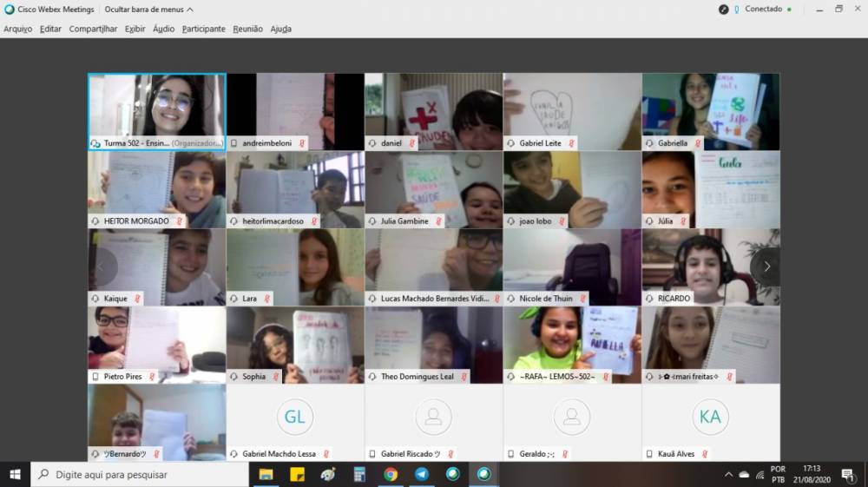This screenshot has width=868, height=487.
Task: Show next page of participant videos
Action: click(766, 267)
